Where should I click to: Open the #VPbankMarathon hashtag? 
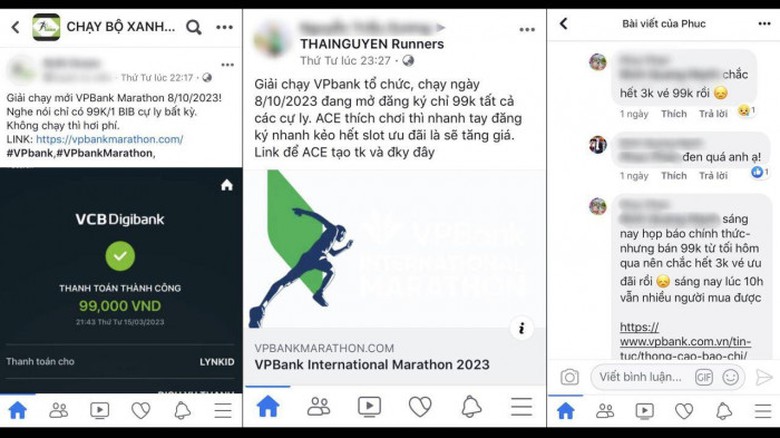104,153
